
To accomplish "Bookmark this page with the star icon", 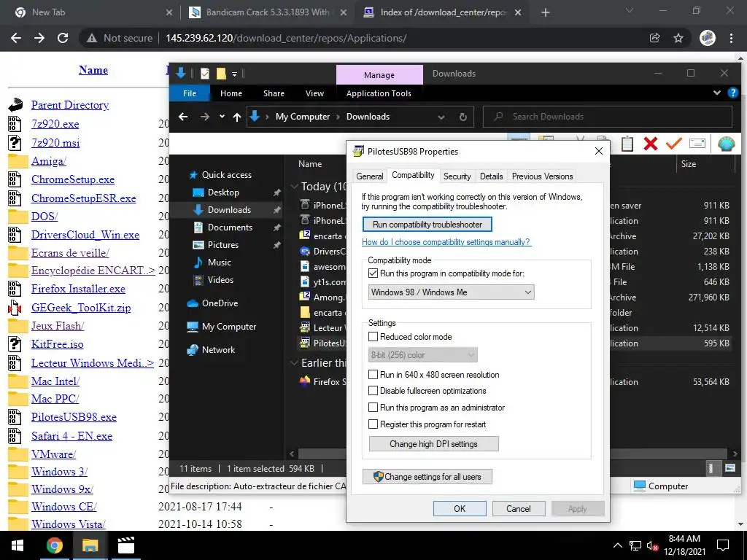I will tap(678, 38).
